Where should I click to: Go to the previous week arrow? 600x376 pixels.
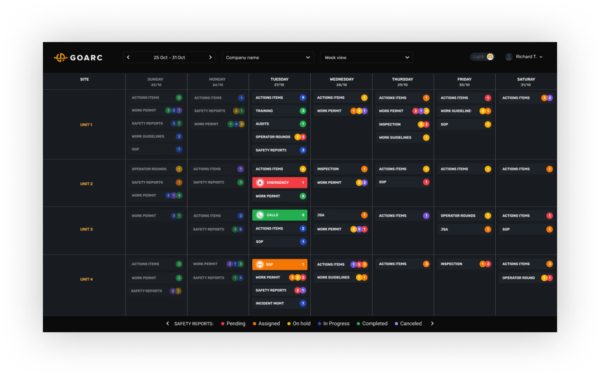coord(128,57)
